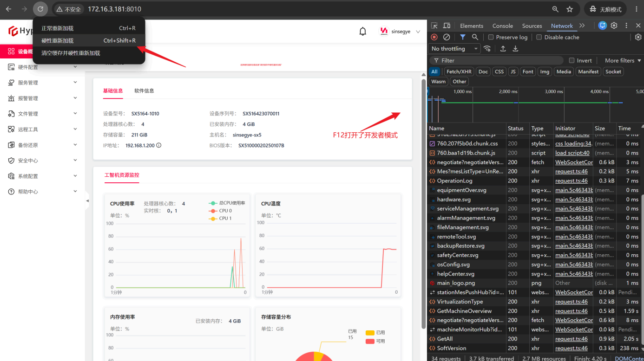Expand the 文件管理 sidebar menu chevron

[75, 114]
